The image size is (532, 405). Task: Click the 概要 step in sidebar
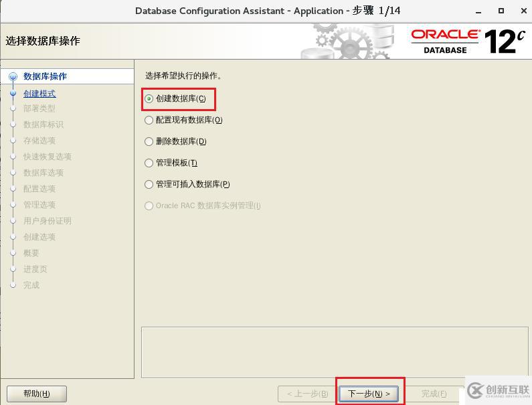click(31, 253)
